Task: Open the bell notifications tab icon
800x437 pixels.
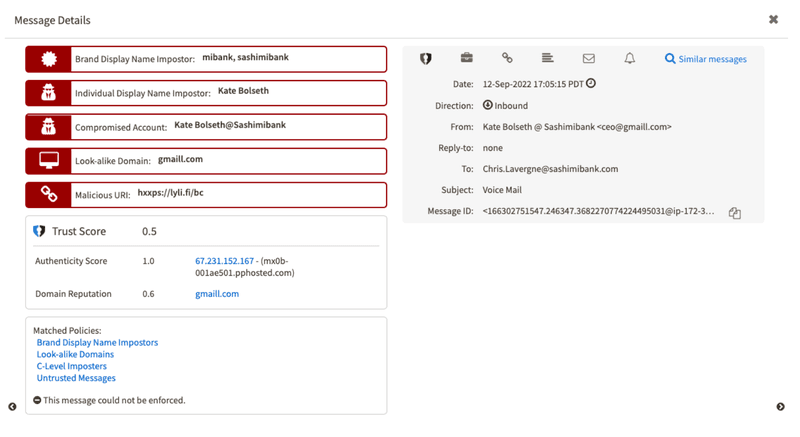Action: (630, 58)
